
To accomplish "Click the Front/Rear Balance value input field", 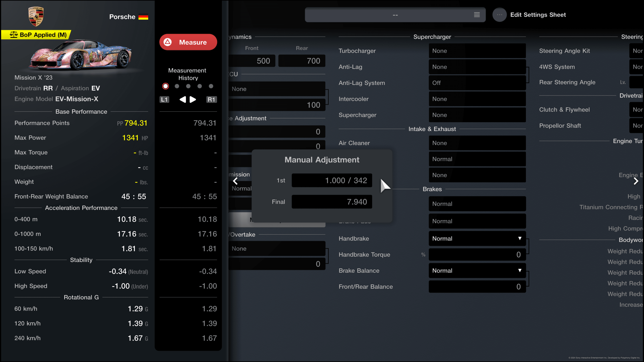I will [x=477, y=286].
